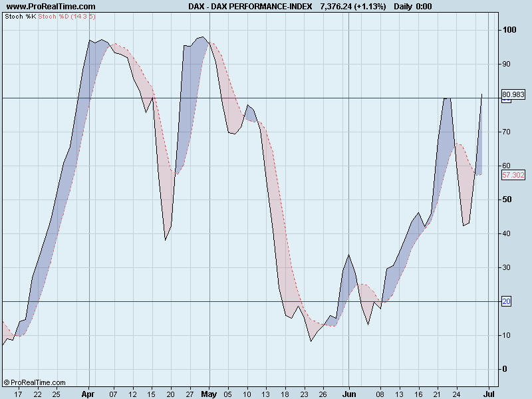
Task: Click the 80.983 value marker on right axis
Action: pos(513,95)
